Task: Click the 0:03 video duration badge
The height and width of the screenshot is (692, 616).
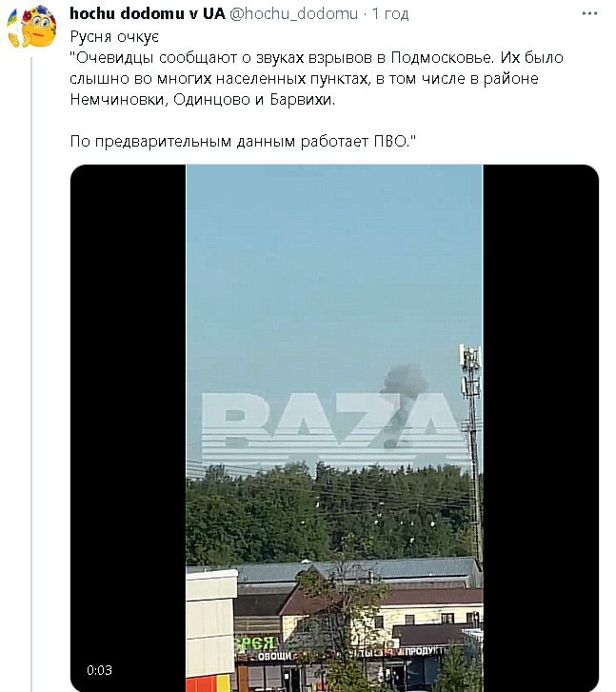Action: (x=99, y=670)
